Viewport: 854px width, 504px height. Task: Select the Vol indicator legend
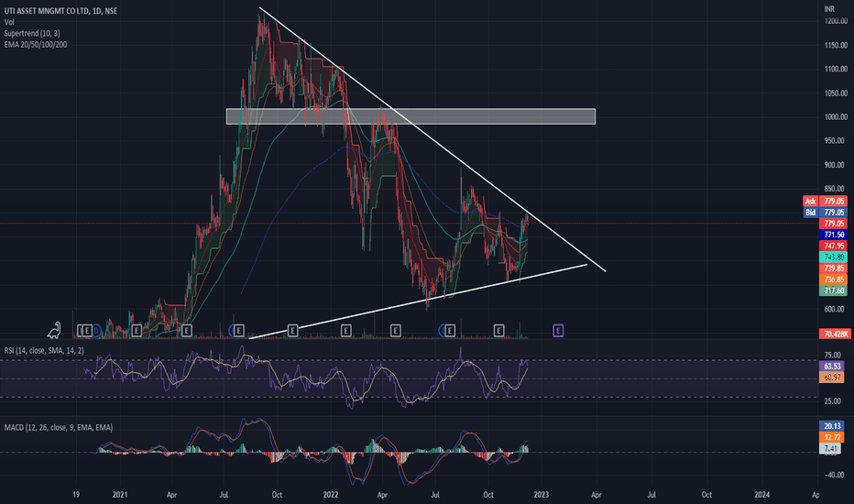click(9, 22)
